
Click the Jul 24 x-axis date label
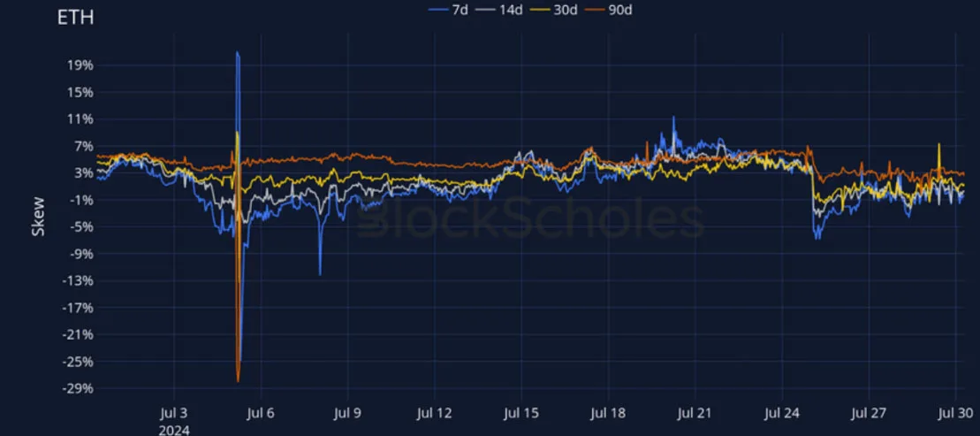coord(782,414)
